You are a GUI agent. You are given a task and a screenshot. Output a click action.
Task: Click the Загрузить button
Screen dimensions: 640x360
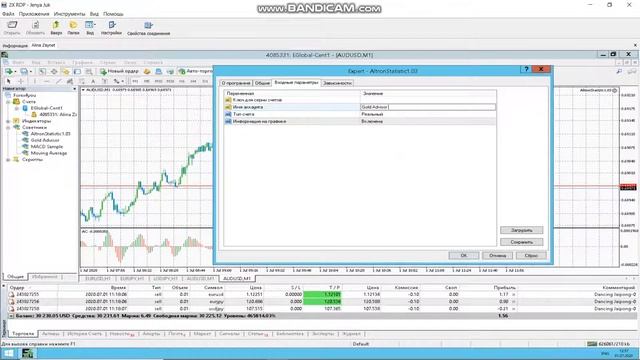522,230
